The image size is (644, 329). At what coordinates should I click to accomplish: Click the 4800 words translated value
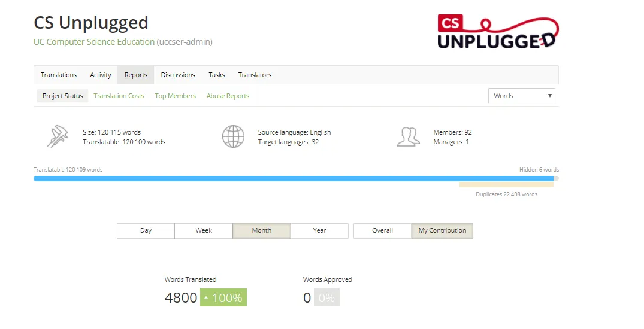[x=181, y=297]
